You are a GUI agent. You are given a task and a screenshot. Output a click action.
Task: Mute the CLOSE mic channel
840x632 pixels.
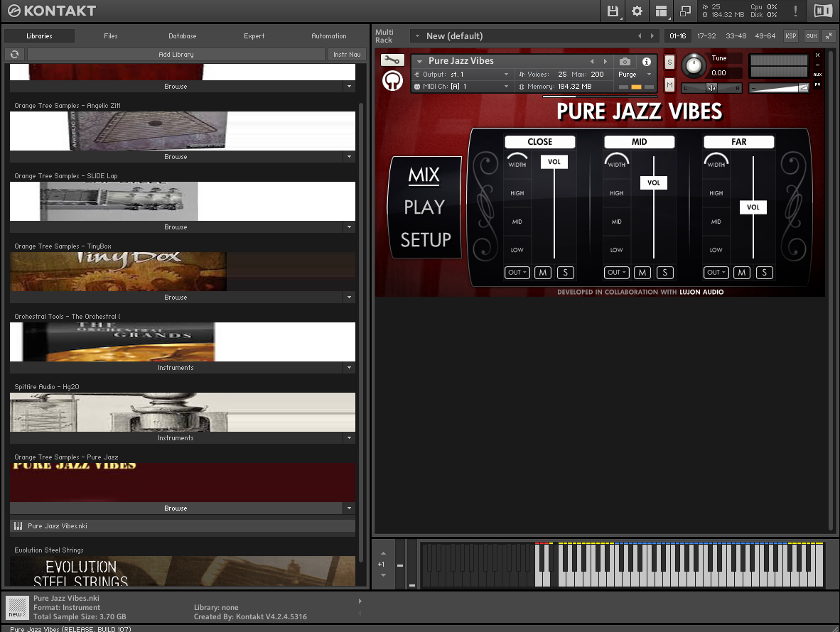coord(543,273)
